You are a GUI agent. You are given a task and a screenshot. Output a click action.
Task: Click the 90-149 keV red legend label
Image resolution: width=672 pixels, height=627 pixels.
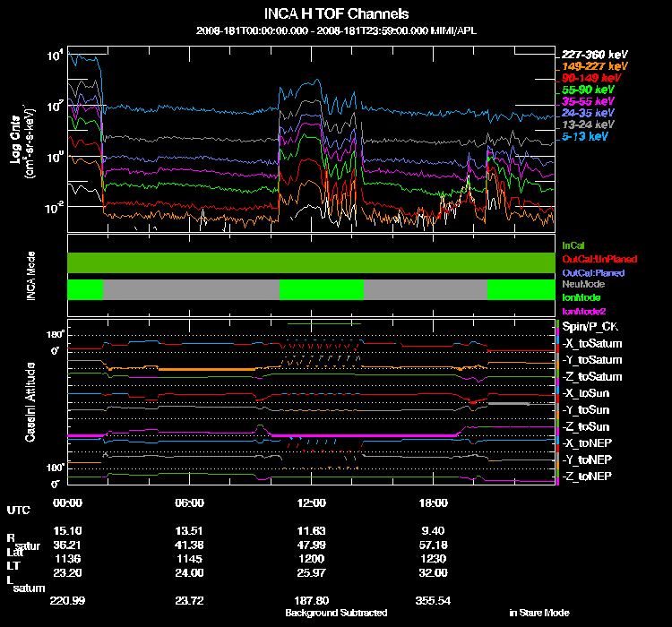(591, 78)
